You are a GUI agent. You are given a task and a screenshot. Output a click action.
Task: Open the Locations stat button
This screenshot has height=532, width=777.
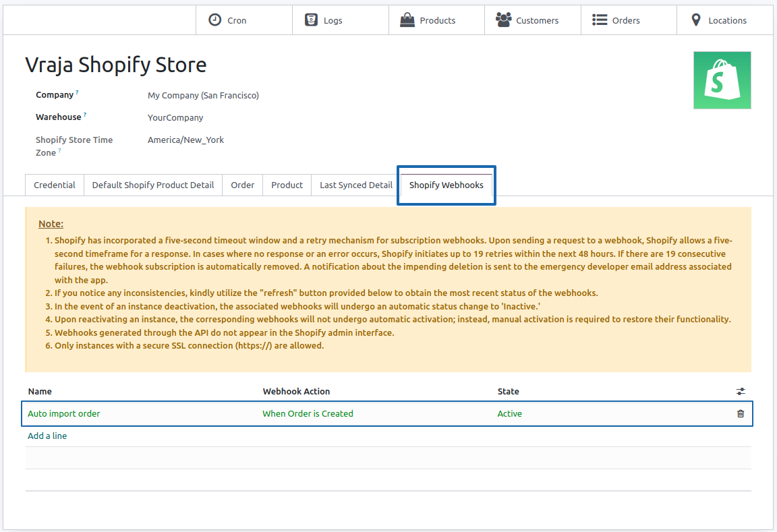click(x=725, y=20)
